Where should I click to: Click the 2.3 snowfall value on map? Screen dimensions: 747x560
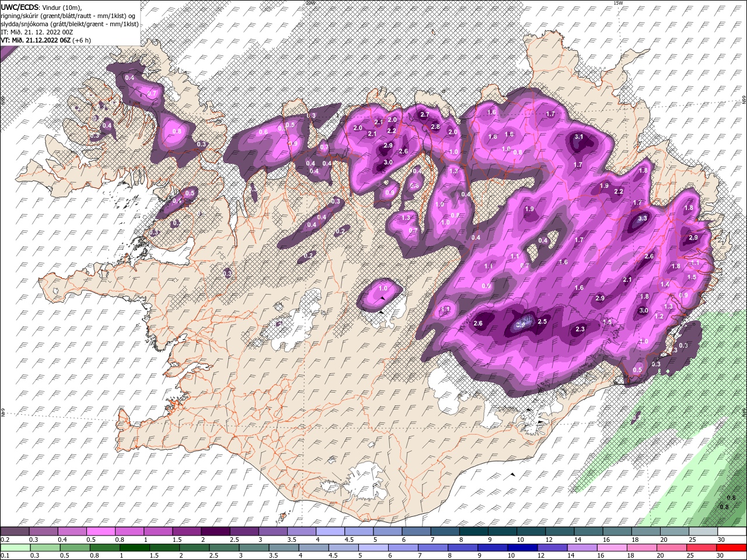pyautogui.click(x=580, y=330)
